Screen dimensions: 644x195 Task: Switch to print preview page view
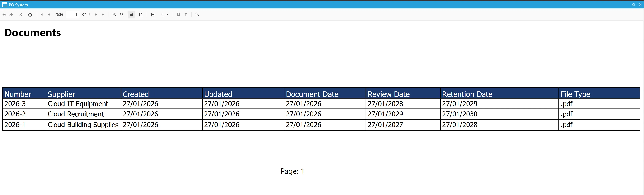point(141,14)
